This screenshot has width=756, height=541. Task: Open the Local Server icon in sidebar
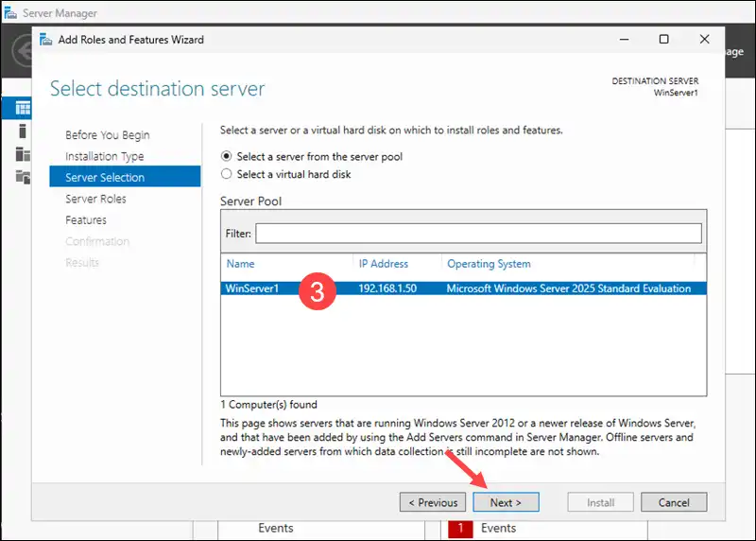tap(21, 131)
